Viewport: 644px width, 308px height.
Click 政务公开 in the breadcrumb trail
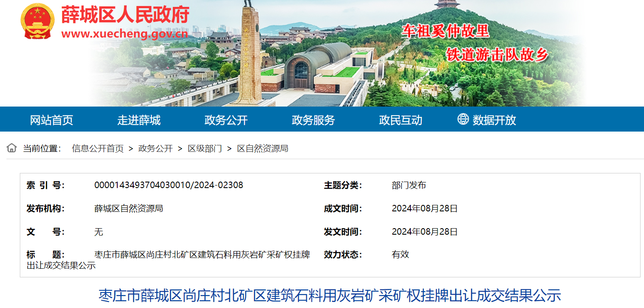pos(155,148)
